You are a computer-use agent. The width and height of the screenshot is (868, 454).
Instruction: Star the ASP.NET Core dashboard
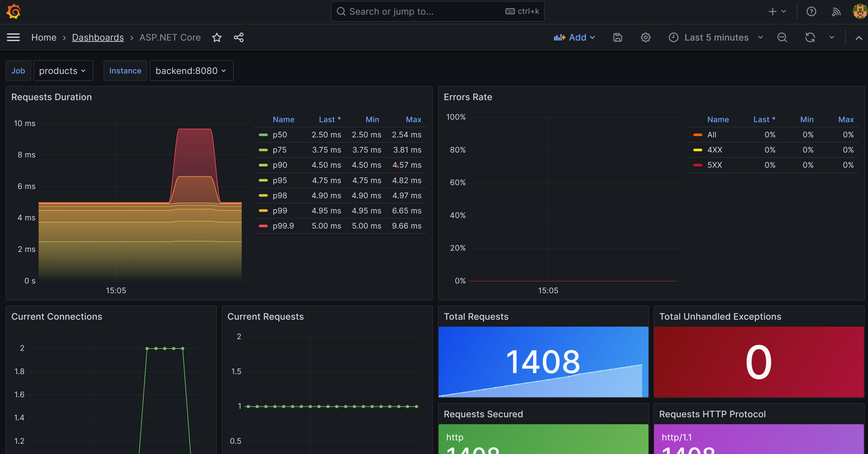click(217, 37)
